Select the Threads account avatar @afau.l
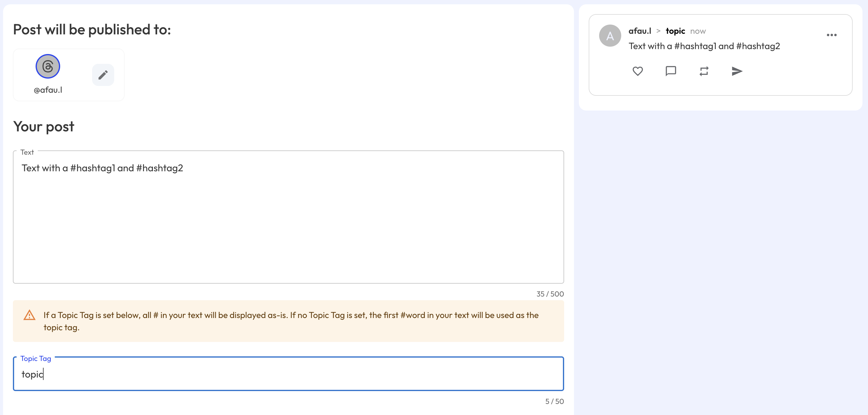The height and width of the screenshot is (415, 868). pos(48,66)
